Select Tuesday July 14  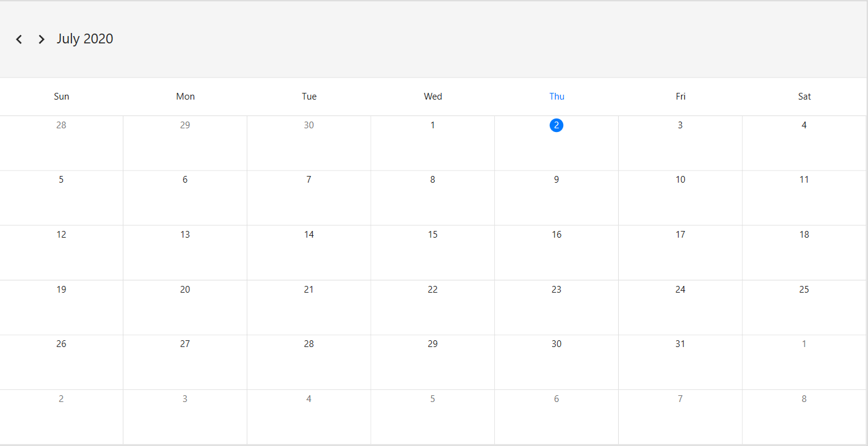tap(309, 252)
